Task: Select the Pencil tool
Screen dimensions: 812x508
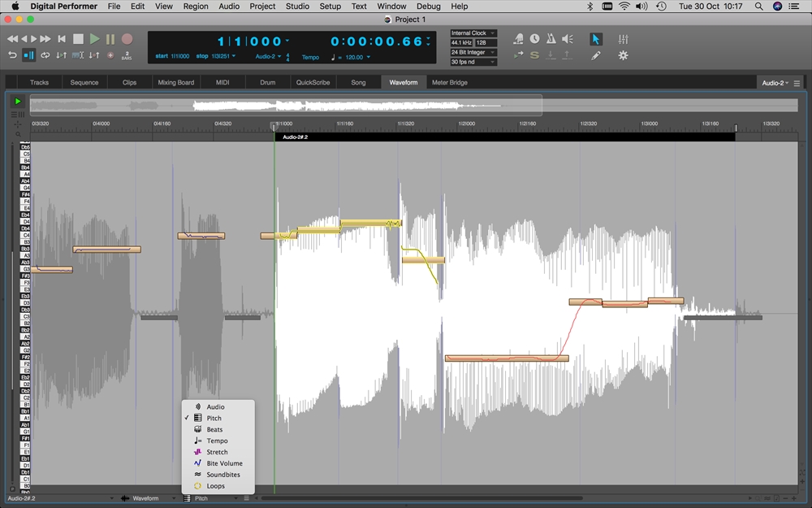Action: [595, 55]
